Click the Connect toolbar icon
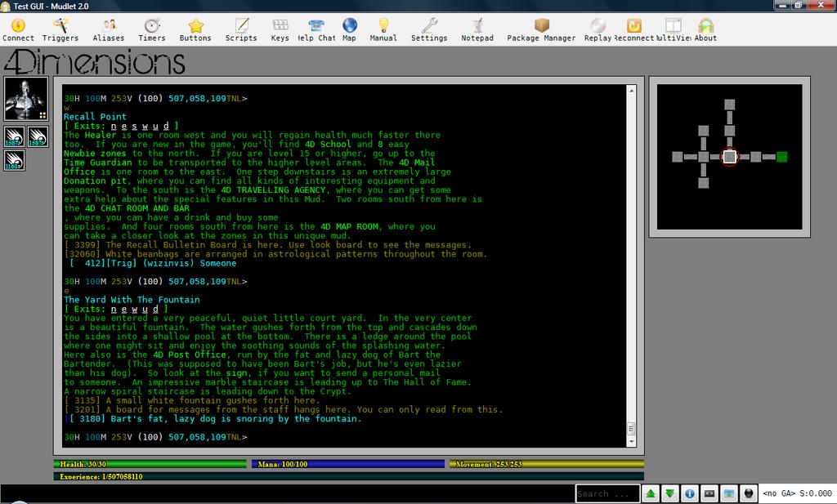 click(x=18, y=30)
